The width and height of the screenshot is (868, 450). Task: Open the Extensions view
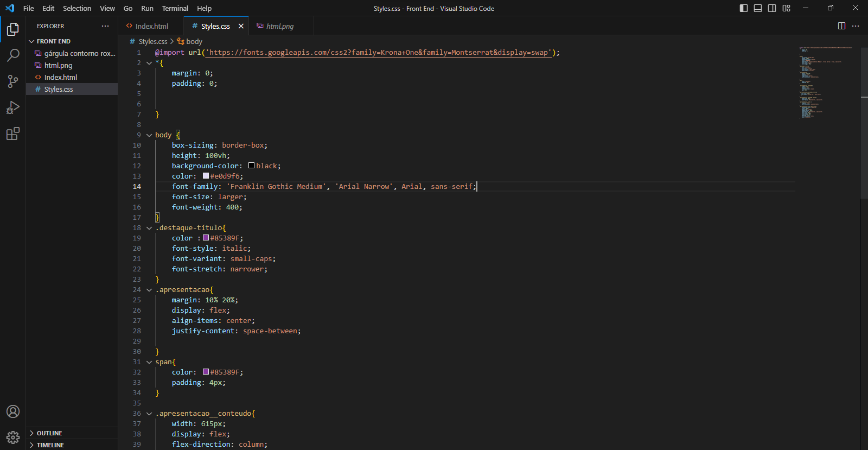point(13,133)
